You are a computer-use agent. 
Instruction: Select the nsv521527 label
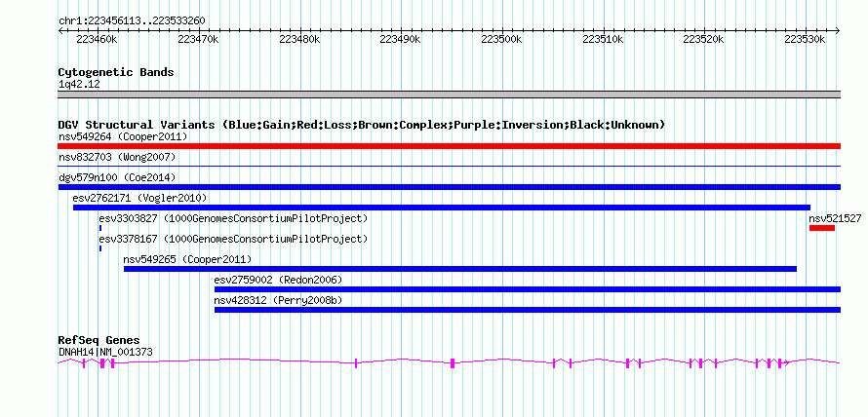tap(835, 218)
